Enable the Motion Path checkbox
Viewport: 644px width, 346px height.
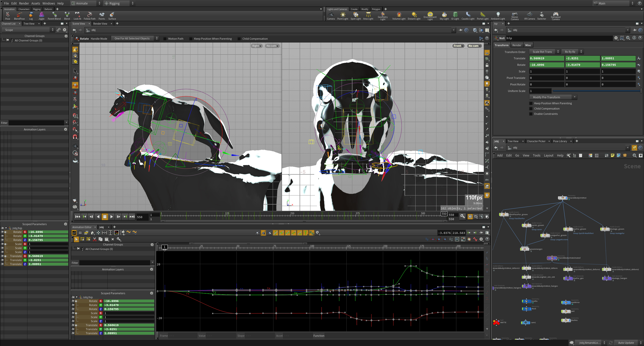tap(165, 39)
